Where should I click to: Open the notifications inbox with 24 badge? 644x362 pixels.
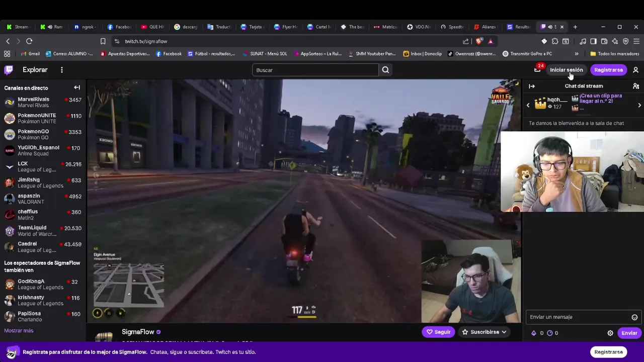(x=537, y=70)
